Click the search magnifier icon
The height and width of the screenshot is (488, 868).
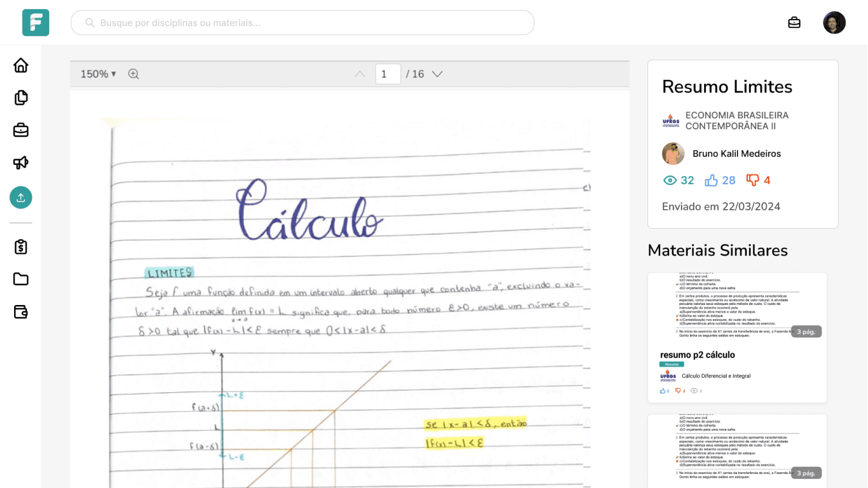click(x=90, y=23)
